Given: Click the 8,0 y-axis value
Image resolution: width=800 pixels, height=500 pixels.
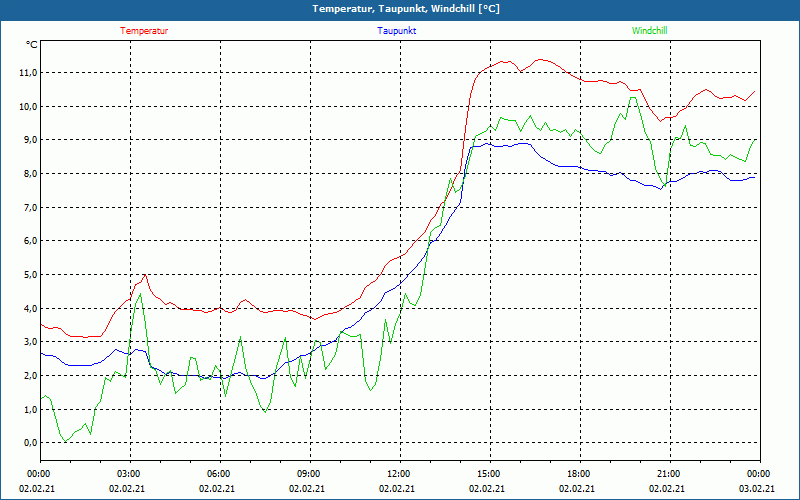Looking at the screenshot, I should [x=31, y=173].
